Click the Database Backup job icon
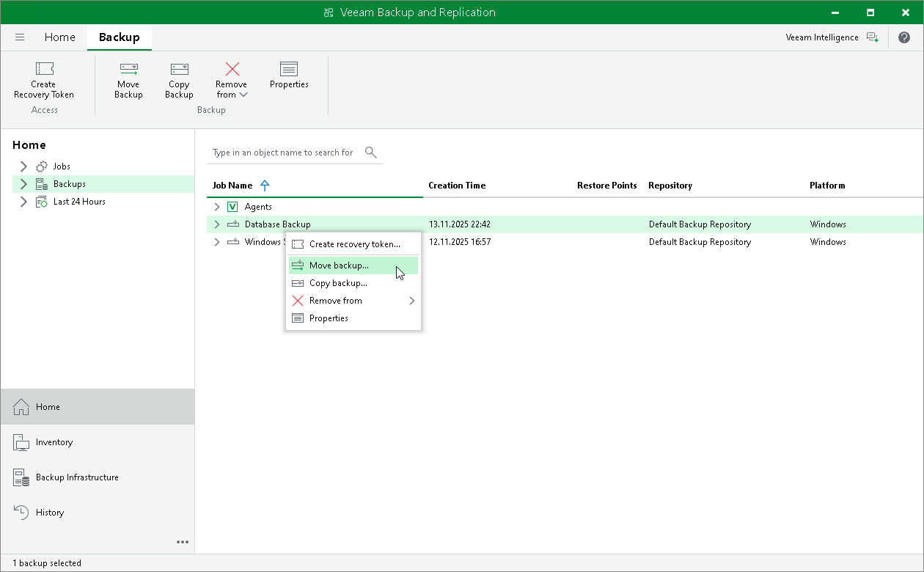 click(x=233, y=224)
